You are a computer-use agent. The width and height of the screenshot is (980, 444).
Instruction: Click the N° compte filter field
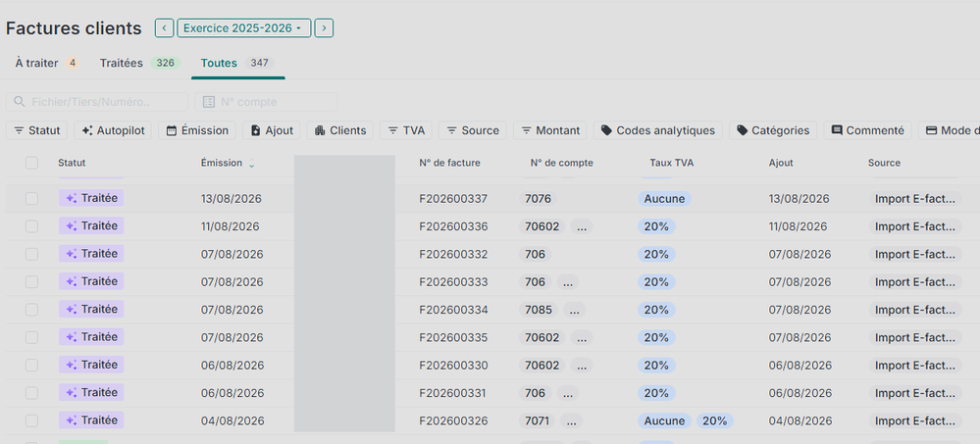point(266,102)
